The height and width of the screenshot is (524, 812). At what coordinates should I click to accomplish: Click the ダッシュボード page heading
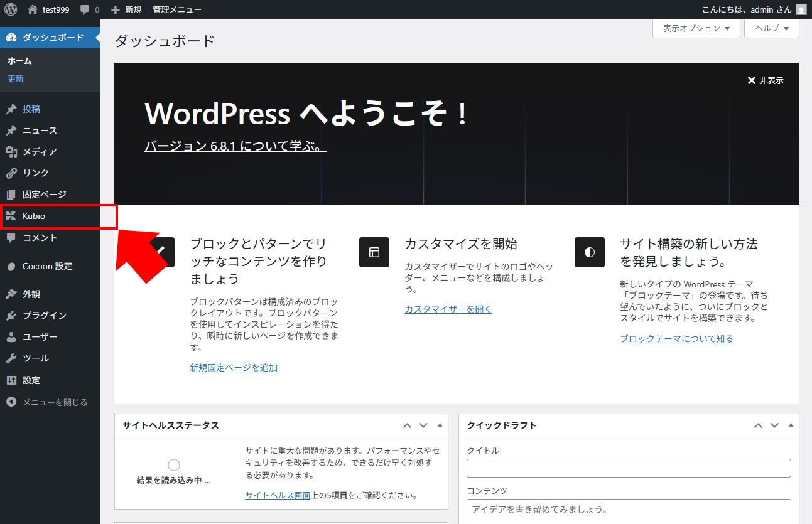click(165, 41)
